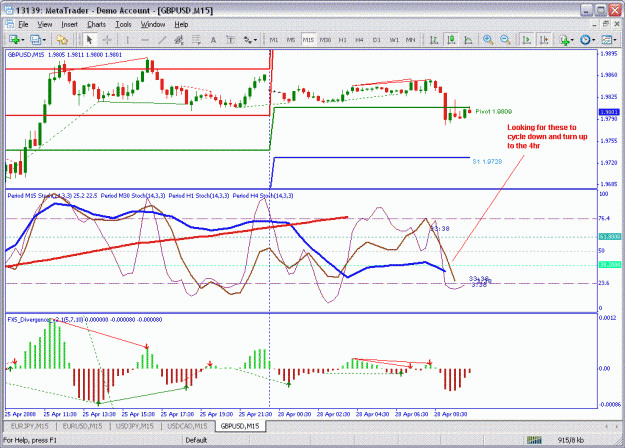The width and height of the screenshot is (625, 448).
Task: Toggle Chart Shift from right border
Action: click(543, 39)
